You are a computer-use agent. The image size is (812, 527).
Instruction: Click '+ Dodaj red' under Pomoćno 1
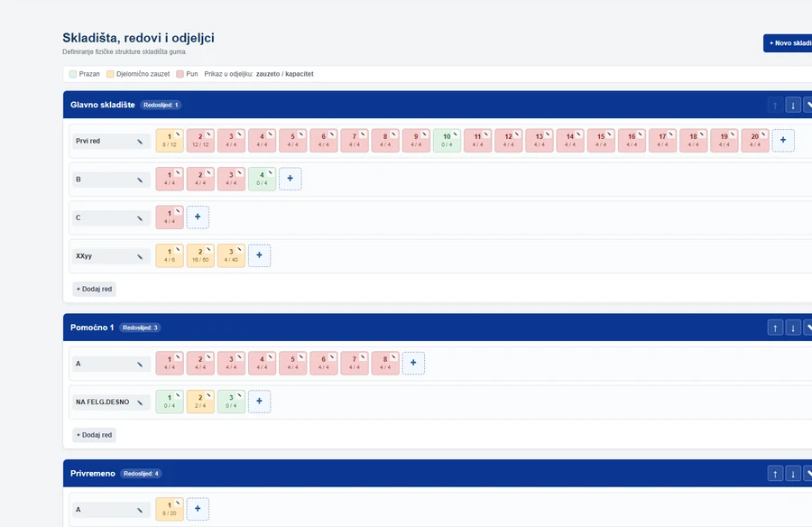tap(94, 435)
